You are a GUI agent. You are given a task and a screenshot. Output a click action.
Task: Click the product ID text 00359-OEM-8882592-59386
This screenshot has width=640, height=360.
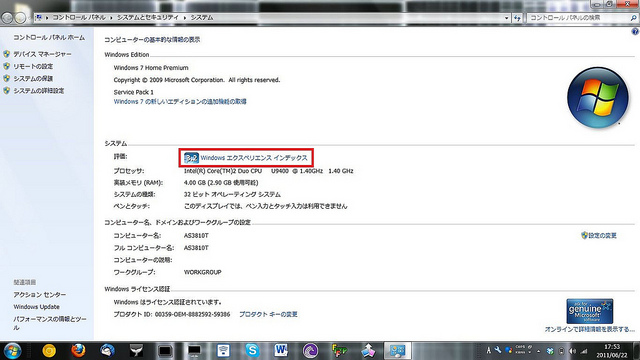(x=192, y=314)
